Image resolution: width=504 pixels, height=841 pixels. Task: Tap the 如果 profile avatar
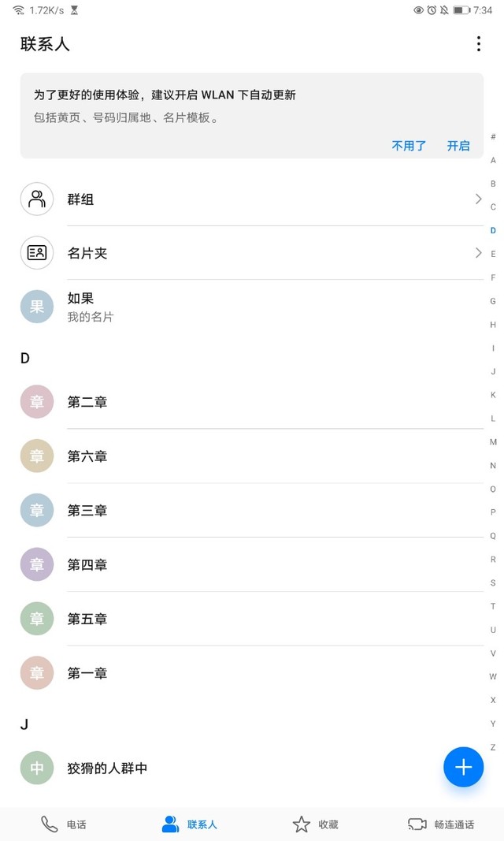(x=37, y=307)
